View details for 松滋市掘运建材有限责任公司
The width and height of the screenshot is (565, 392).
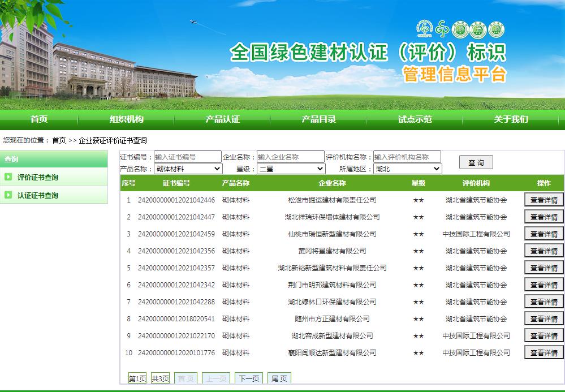coord(544,200)
